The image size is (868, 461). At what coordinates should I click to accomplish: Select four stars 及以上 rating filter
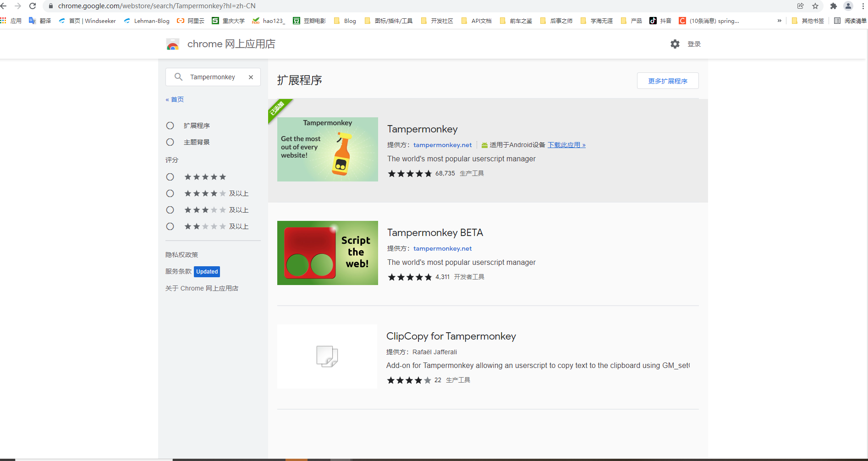pyautogui.click(x=170, y=193)
